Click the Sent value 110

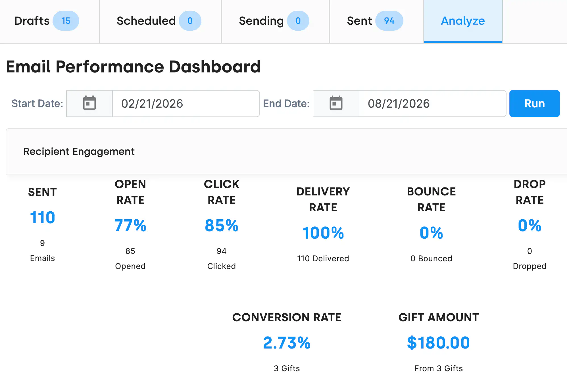[42, 218]
